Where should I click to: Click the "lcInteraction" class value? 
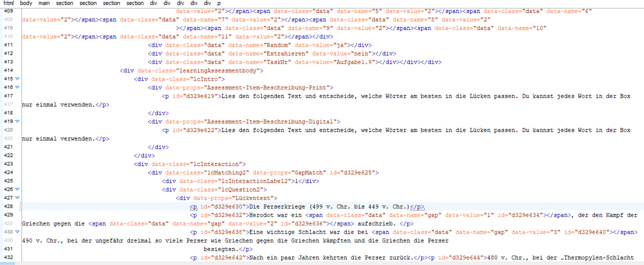point(217,164)
